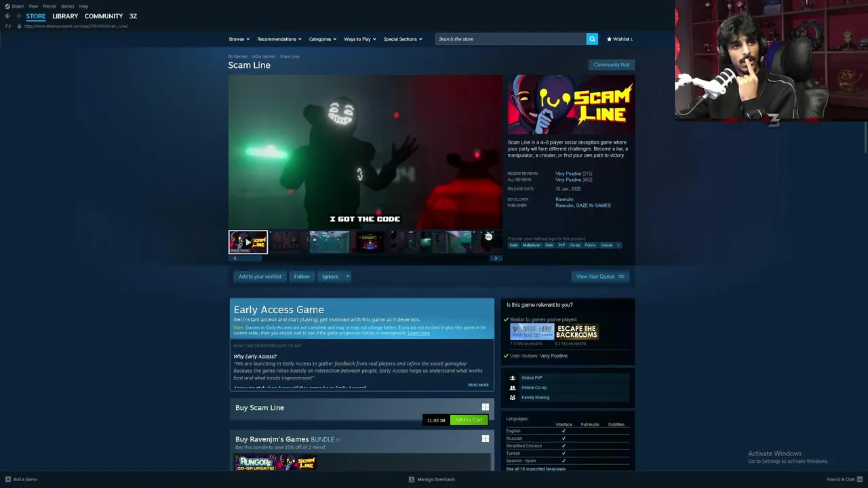Select the STORE tab
The height and width of the screenshot is (488, 868).
point(36,16)
